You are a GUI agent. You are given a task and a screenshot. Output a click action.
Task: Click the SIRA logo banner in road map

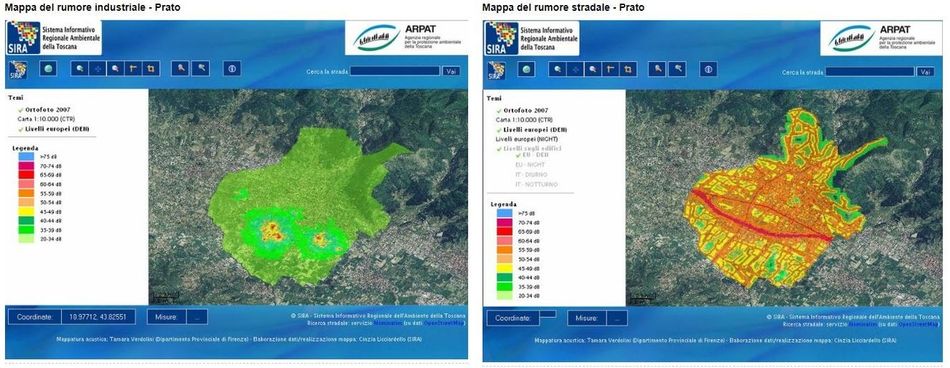tap(532, 38)
